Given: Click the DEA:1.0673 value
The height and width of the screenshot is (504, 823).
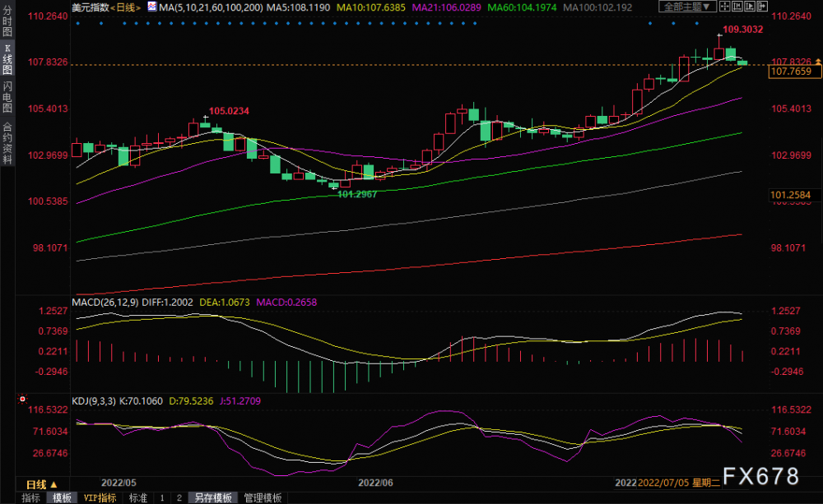Looking at the screenshot, I should (225, 302).
